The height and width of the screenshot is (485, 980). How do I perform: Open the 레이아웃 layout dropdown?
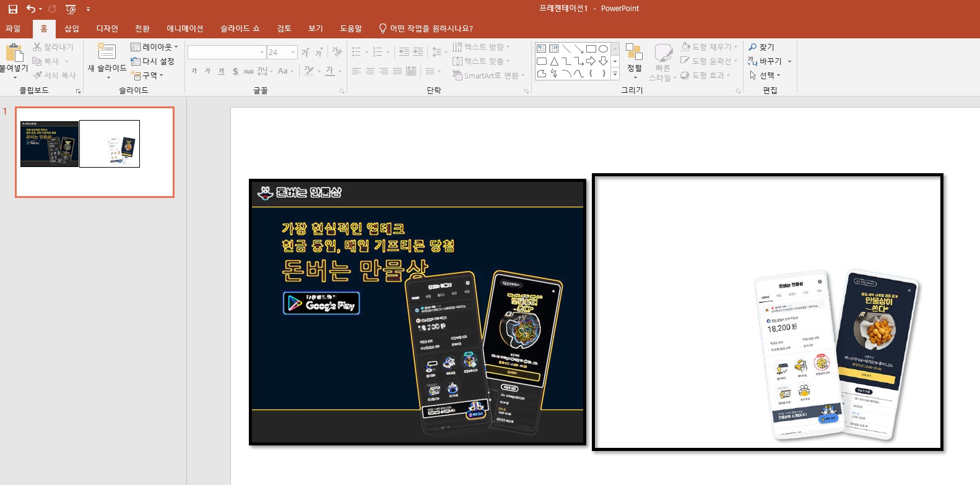[x=154, y=47]
